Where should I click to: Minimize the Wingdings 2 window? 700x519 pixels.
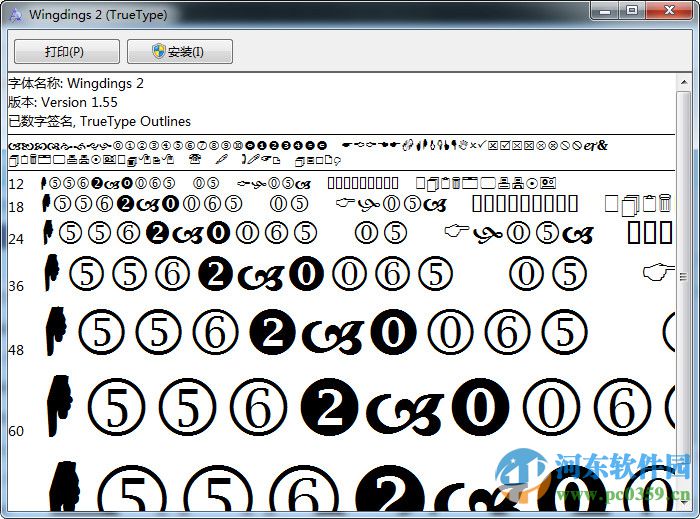coord(605,11)
